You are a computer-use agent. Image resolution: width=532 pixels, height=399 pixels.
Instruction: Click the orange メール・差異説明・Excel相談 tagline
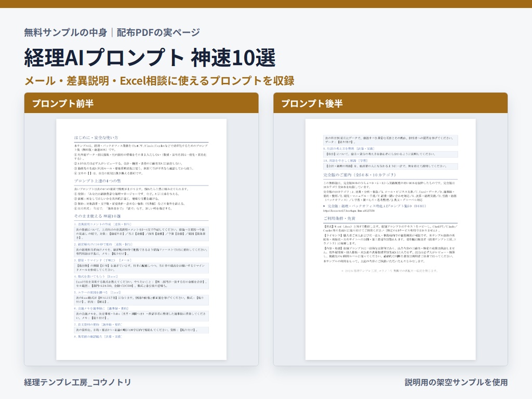coord(159,81)
